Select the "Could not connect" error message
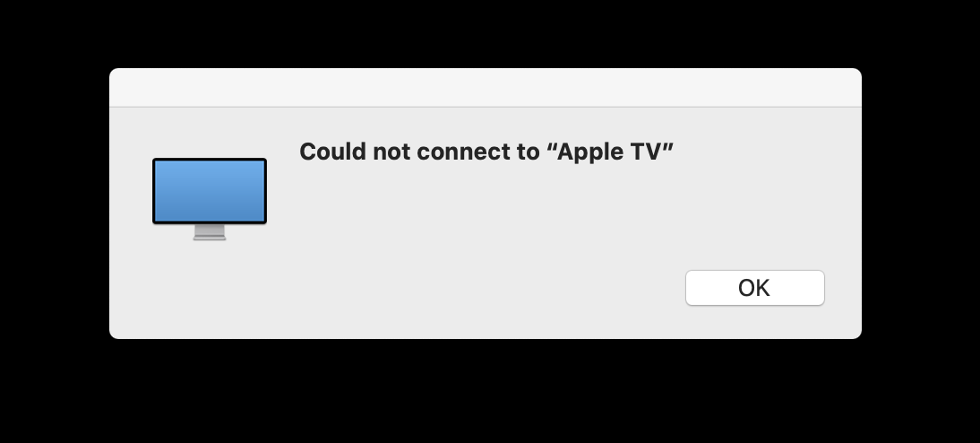Screen dimensions: 980x443 (486, 152)
